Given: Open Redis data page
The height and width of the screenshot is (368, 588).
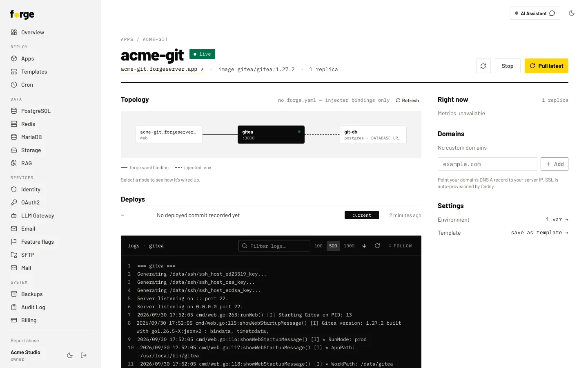Looking at the screenshot, I should (x=51, y=124).
